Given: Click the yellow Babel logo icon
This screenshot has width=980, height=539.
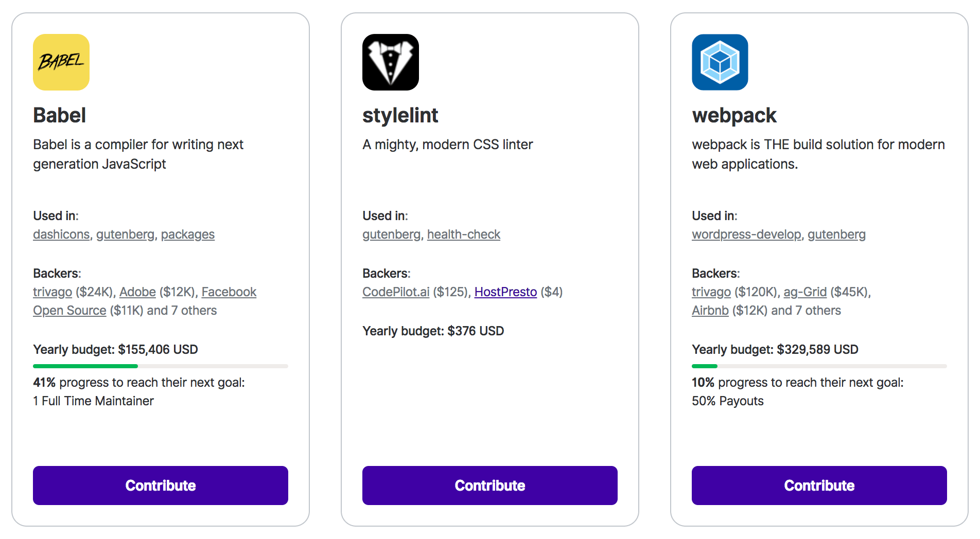Looking at the screenshot, I should click(61, 62).
